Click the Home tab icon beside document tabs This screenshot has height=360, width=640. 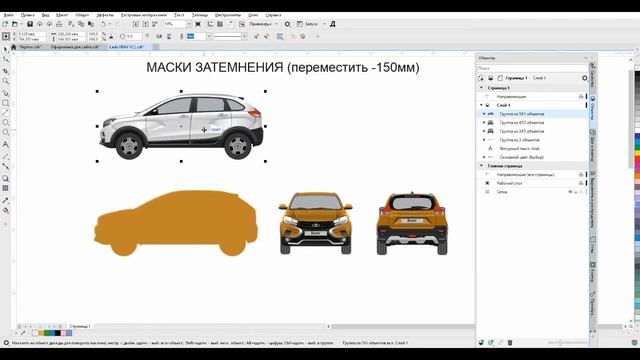pyautogui.click(x=13, y=47)
